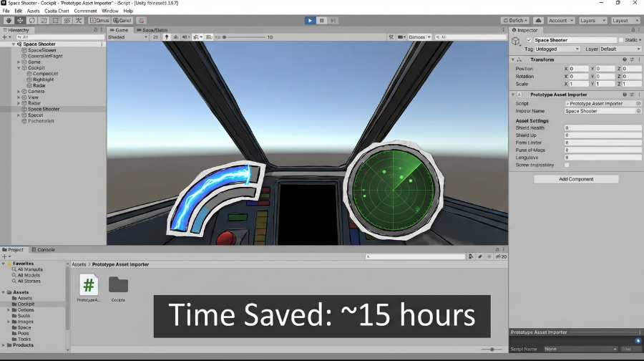Open the Assets menu
The width and height of the screenshot is (644, 361).
click(x=33, y=11)
